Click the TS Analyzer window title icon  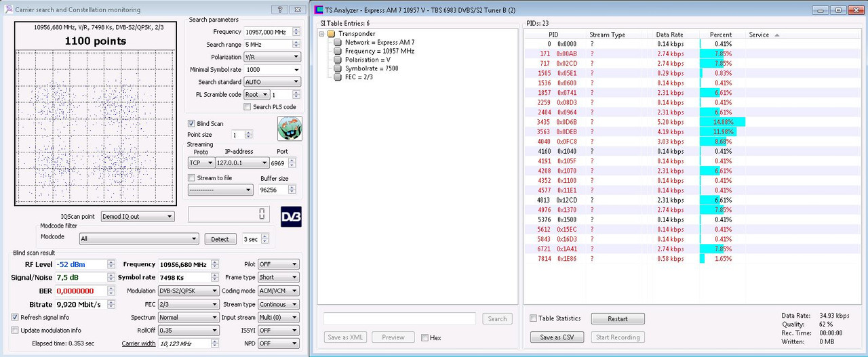(318, 10)
